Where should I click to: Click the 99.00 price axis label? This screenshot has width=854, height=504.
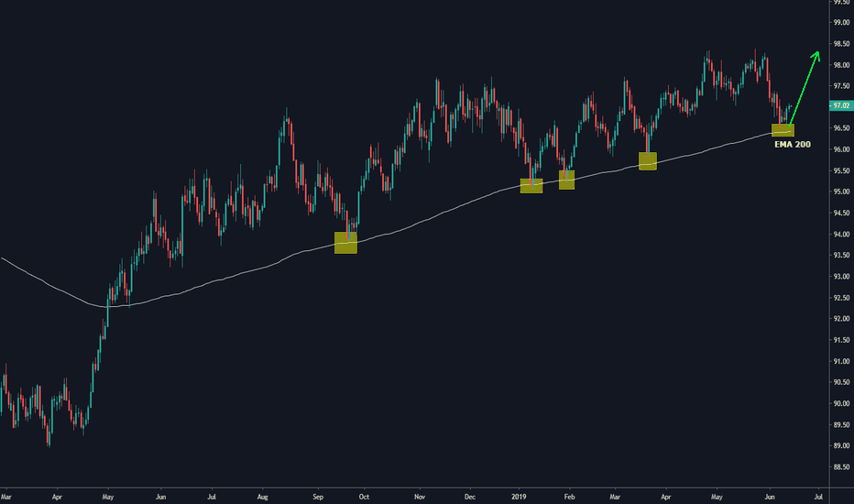point(841,23)
